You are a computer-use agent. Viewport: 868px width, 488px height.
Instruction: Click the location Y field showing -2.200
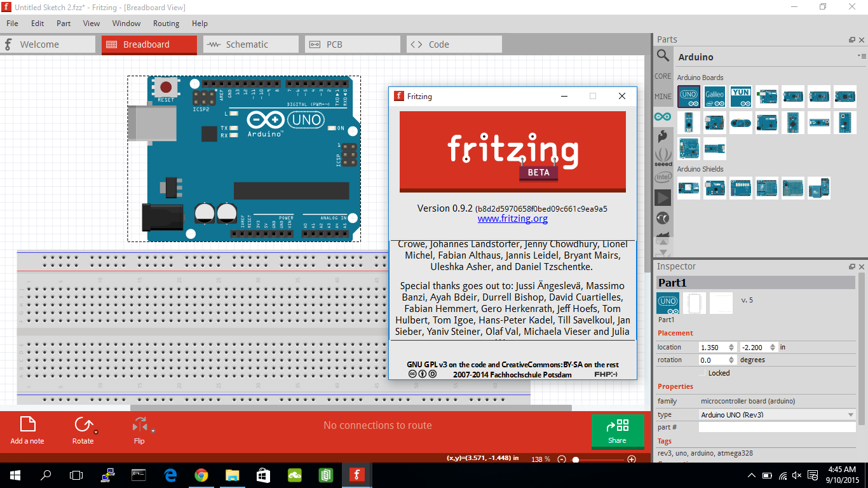(759, 347)
